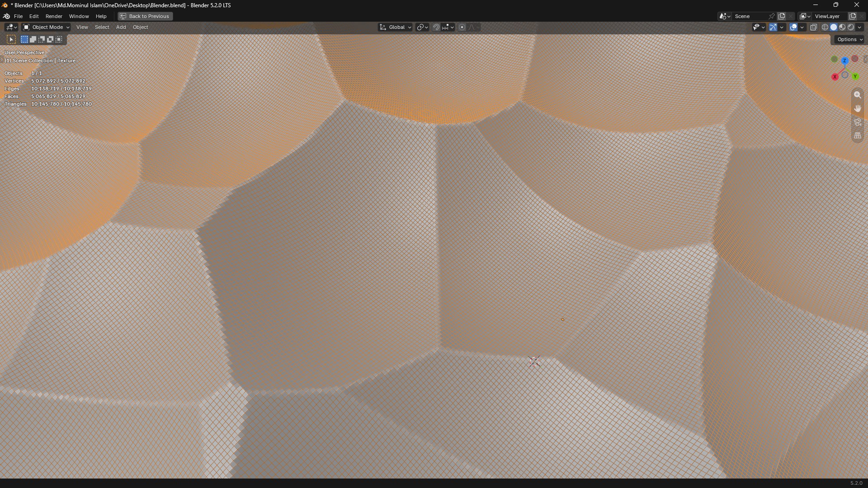Open the File menu
868x488 pixels.
(x=19, y=16)
